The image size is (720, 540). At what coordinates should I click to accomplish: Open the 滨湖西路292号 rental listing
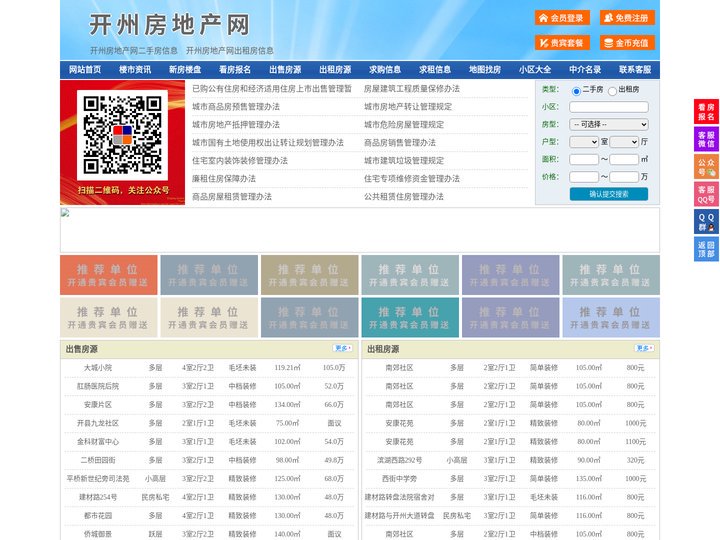click(x=399, y=460)
